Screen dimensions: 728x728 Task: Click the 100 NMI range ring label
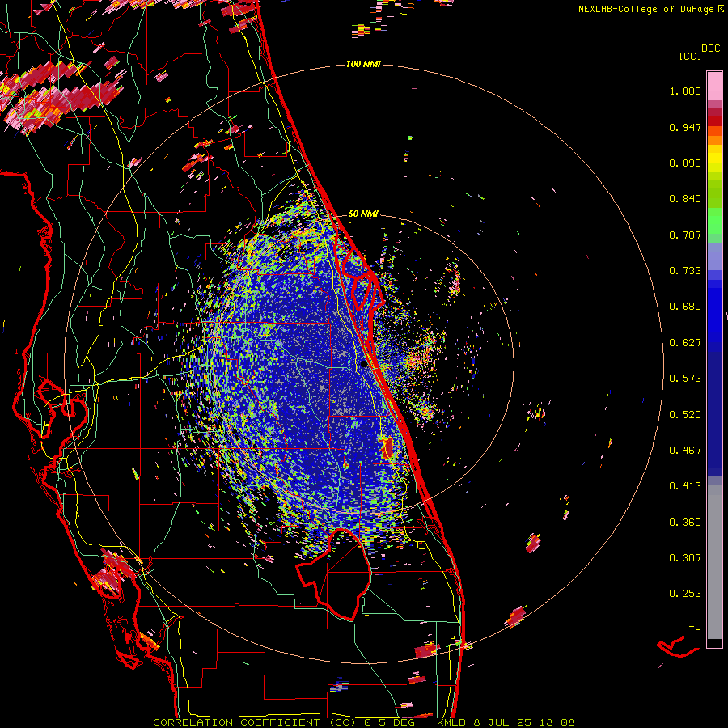click(x=363, y=64)
